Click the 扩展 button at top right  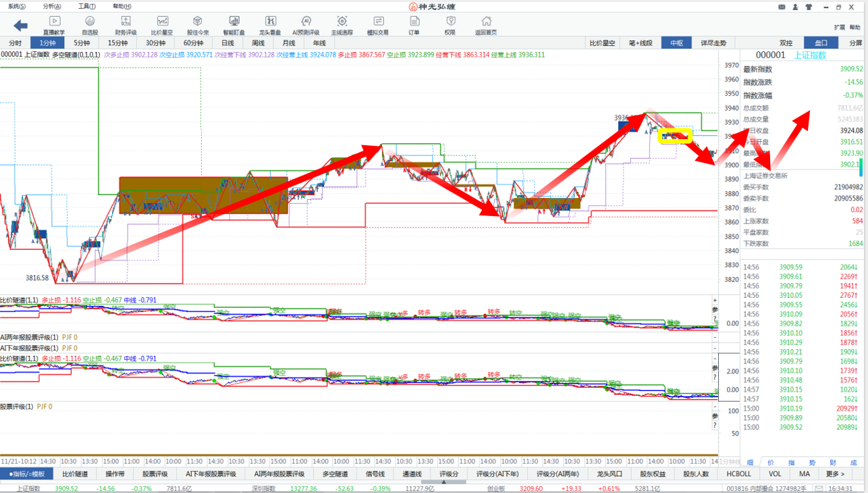pos(839,28)
